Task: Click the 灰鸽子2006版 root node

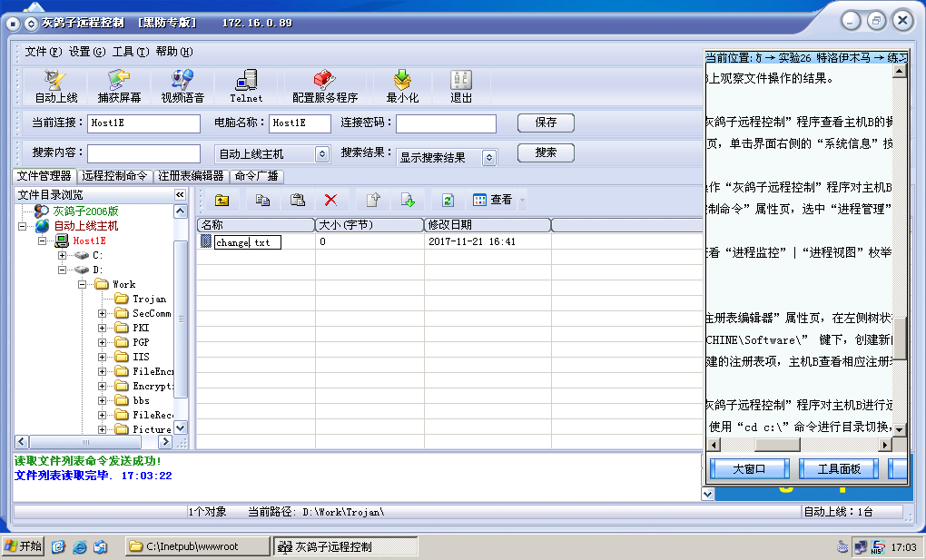Action: (x=85, y=211)
